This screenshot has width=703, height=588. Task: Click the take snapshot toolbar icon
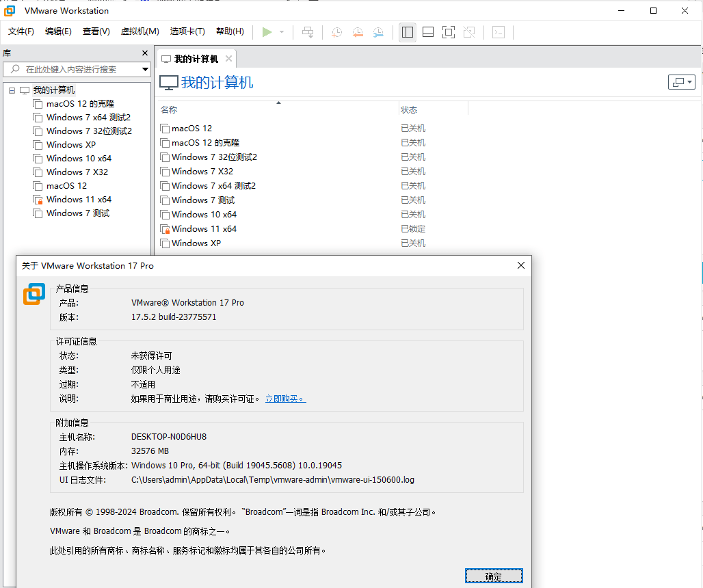coord(336,32)
